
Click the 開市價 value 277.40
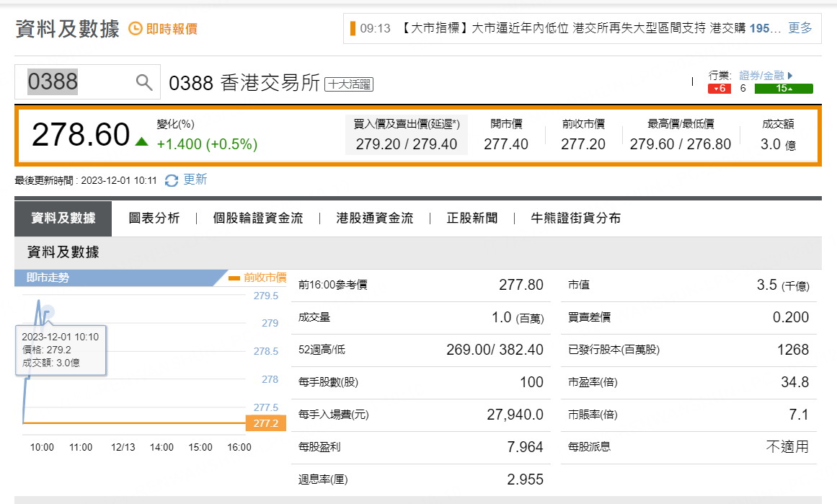click(506, 144)
